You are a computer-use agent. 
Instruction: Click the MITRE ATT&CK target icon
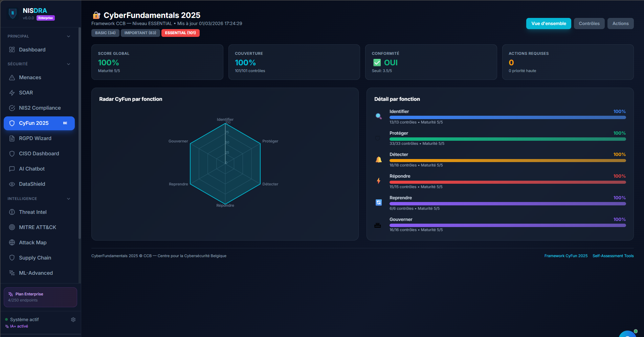click(12, 227)
